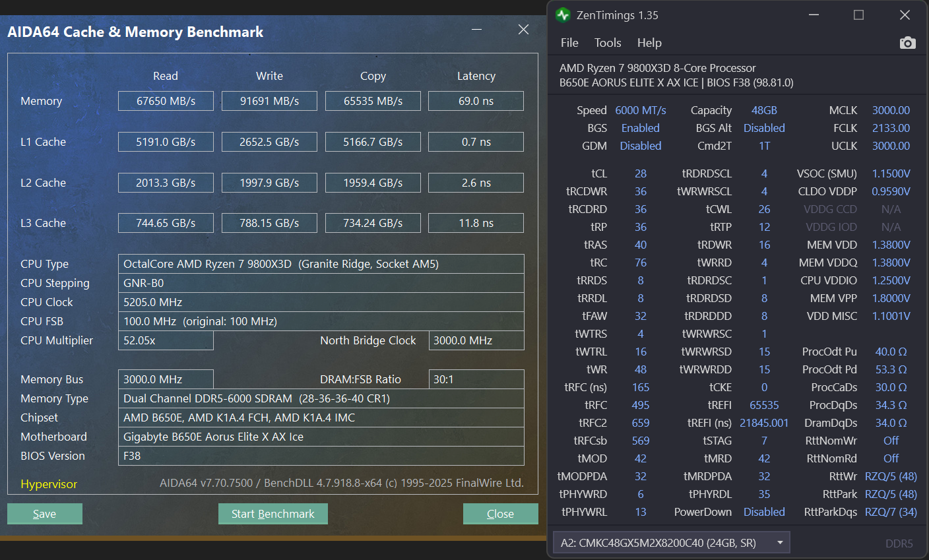Click the tRFC 495 timing value
Image resolution: width=929 pixels, height=560 pixels.
(641, 405)
